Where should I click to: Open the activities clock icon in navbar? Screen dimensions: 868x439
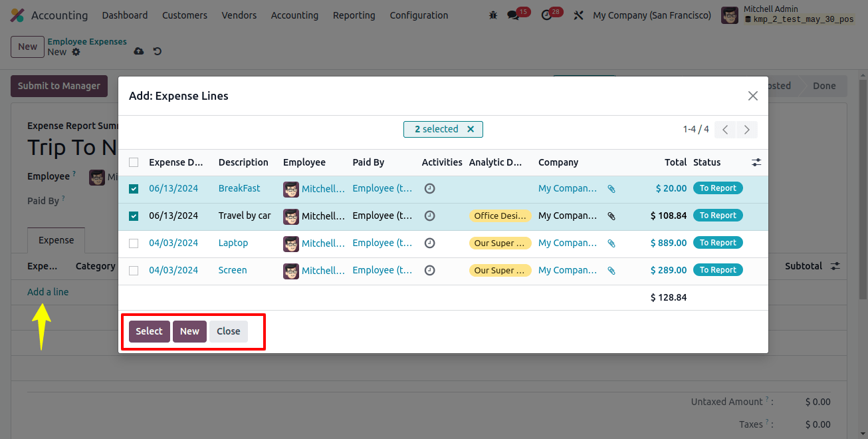546,15
